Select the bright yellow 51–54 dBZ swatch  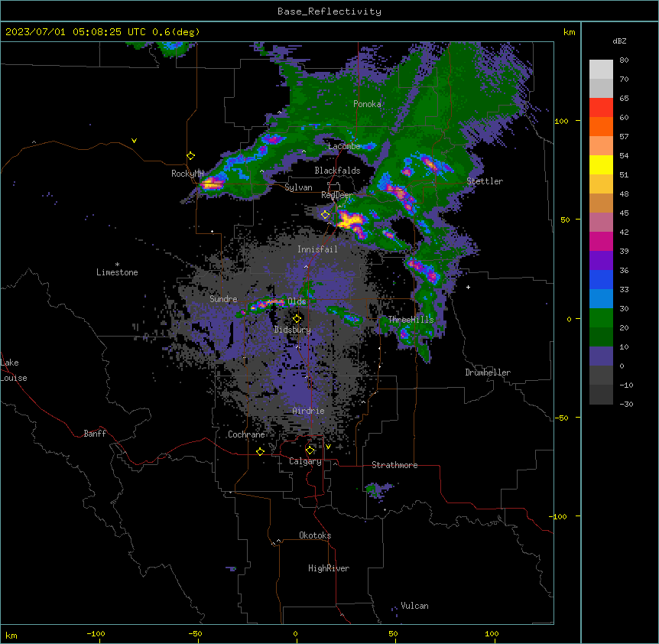pos(601,165)
